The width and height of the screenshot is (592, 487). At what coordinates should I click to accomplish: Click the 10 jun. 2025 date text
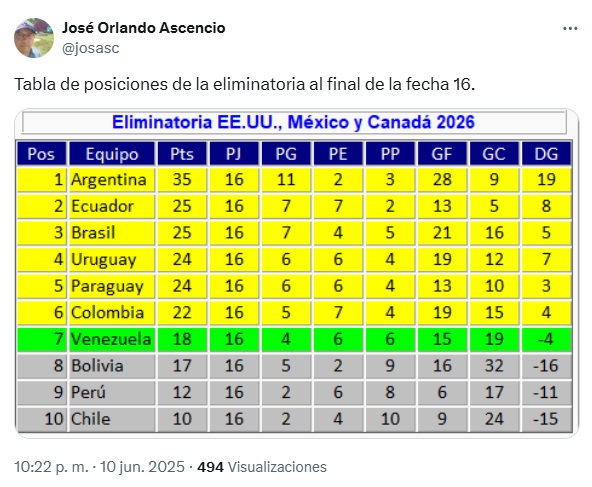click(x=142, y=467)
